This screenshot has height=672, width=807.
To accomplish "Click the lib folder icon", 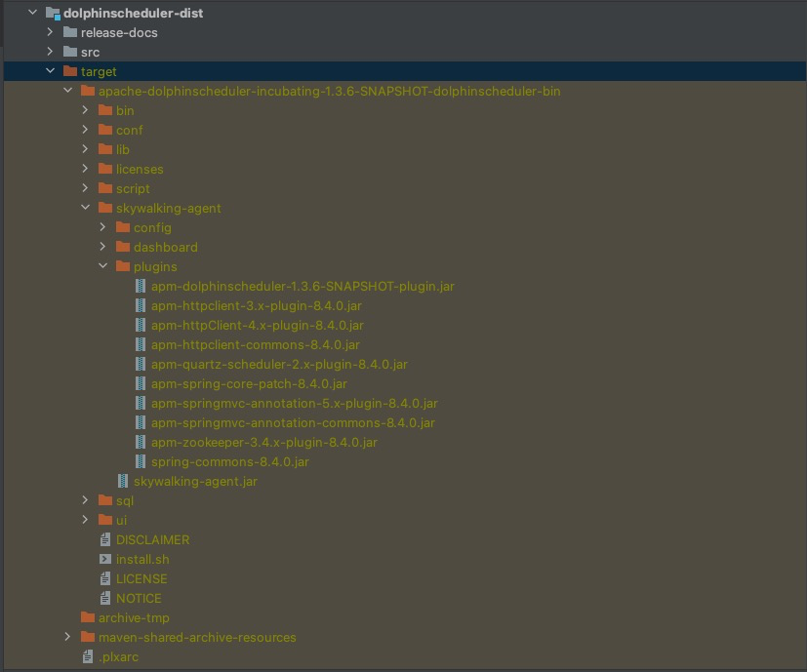I will (x=105, y=150).
